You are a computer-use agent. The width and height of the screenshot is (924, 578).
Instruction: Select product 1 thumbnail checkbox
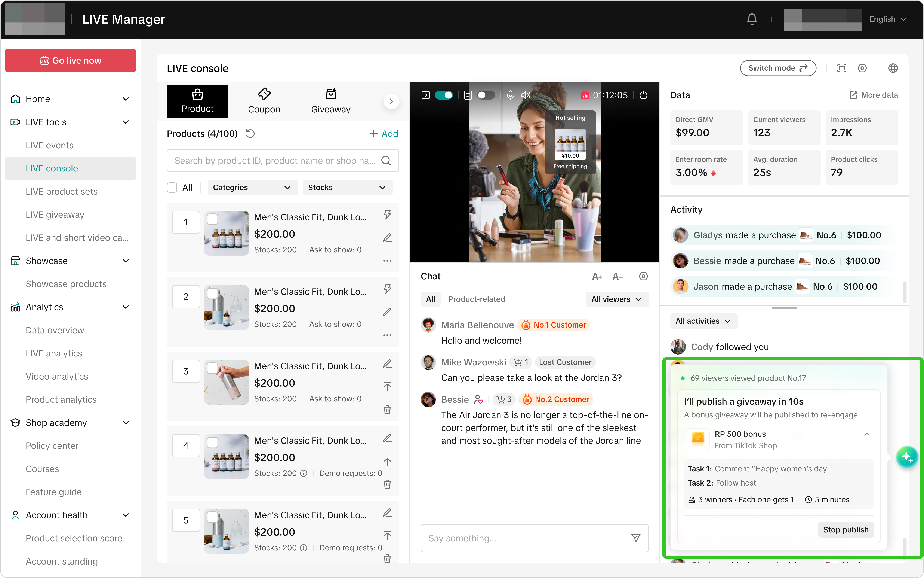tap(212, 219)
